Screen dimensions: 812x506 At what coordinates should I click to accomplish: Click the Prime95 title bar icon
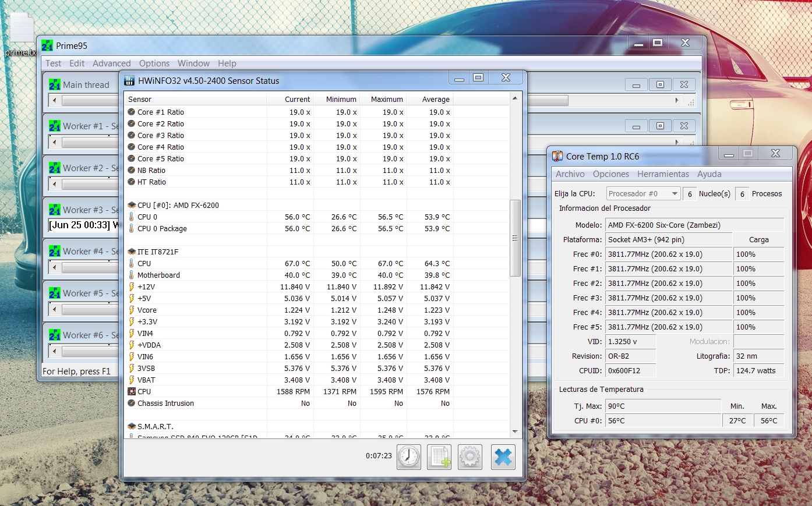47,45
